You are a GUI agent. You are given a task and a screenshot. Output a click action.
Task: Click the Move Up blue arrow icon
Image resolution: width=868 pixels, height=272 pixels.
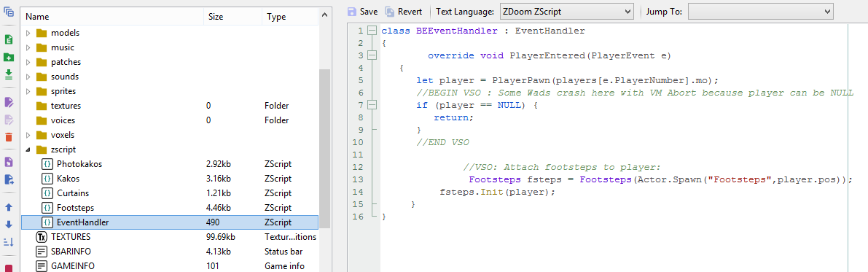click(8, 208)
